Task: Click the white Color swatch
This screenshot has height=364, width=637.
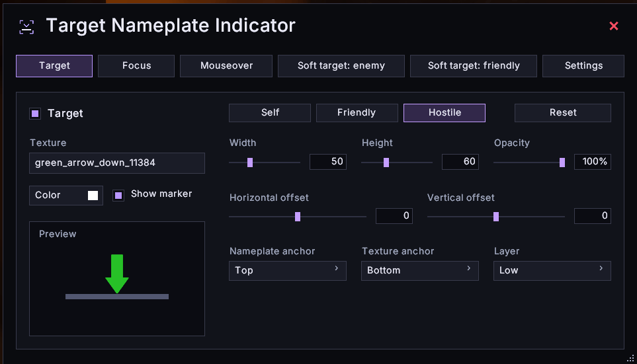Action: (x=93, y=196)
